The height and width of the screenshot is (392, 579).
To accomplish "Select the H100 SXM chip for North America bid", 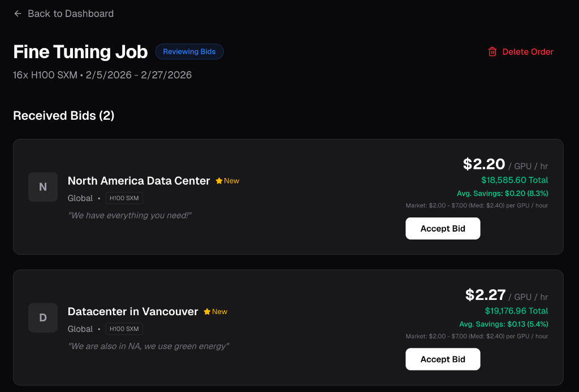I will [124, 198].
